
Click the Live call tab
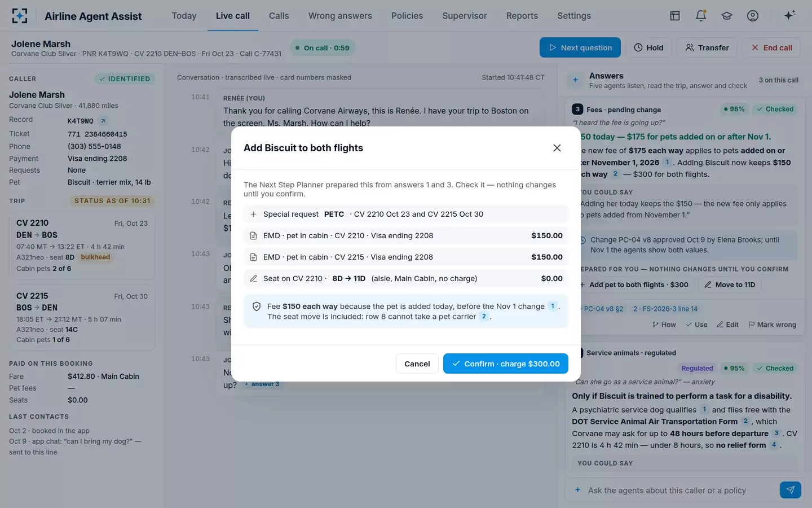click(x=233, y=16)
